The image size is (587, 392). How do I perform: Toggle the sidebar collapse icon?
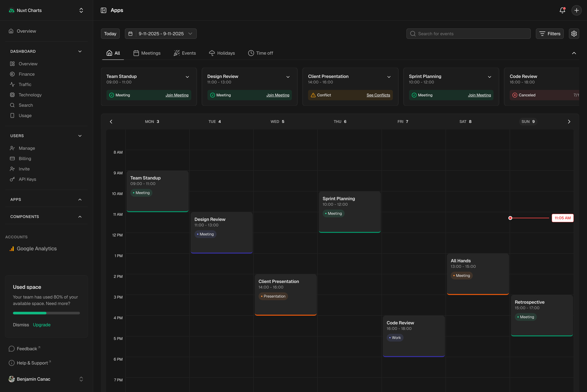104,10
